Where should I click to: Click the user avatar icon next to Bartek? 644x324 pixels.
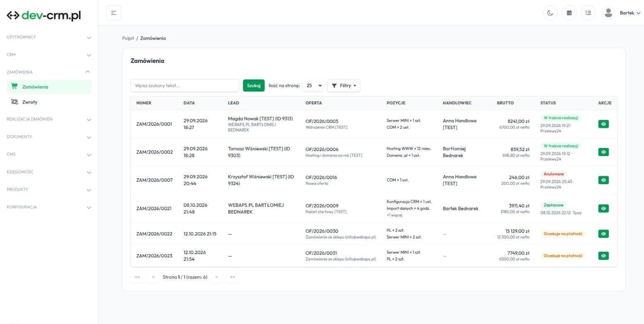point(608,13)
